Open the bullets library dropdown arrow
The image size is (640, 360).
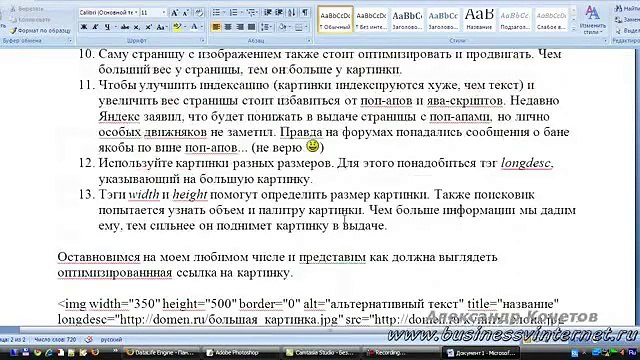(224, 13)
